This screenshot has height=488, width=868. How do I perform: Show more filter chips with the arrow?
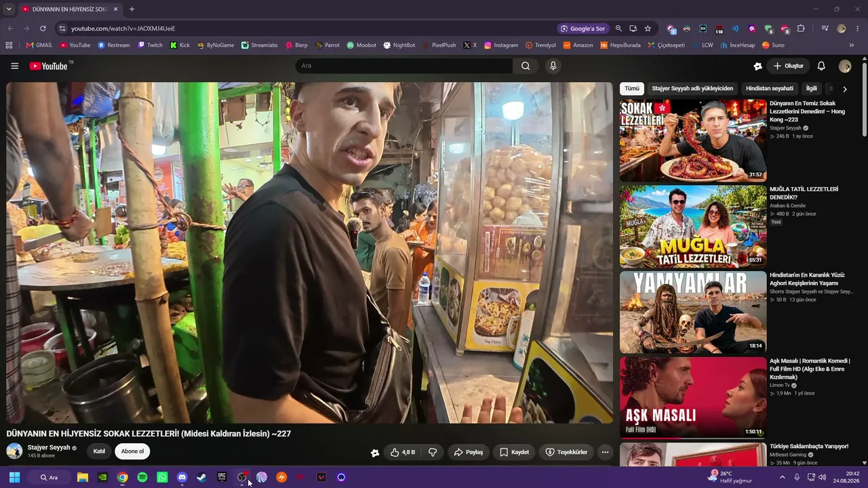845,89
